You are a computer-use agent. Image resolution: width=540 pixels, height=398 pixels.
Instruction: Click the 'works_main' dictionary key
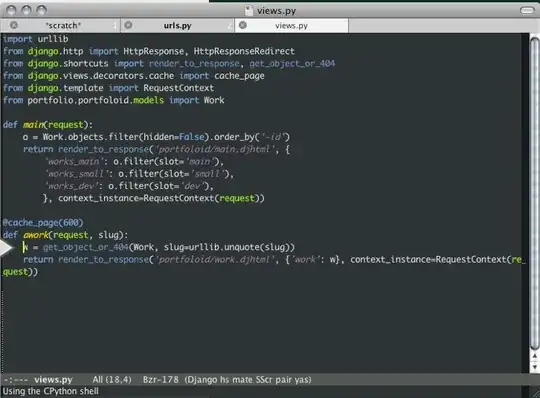[74, 161]
